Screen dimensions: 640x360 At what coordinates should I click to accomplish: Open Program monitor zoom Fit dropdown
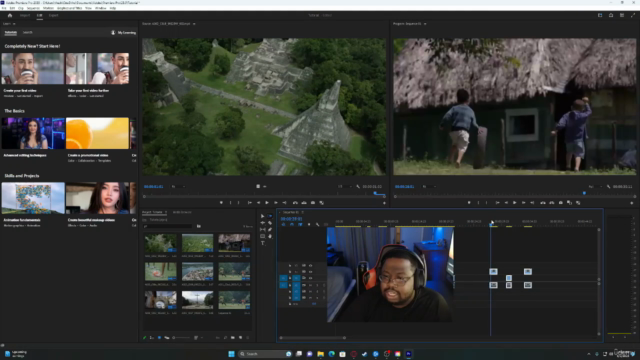pos(429,187)
